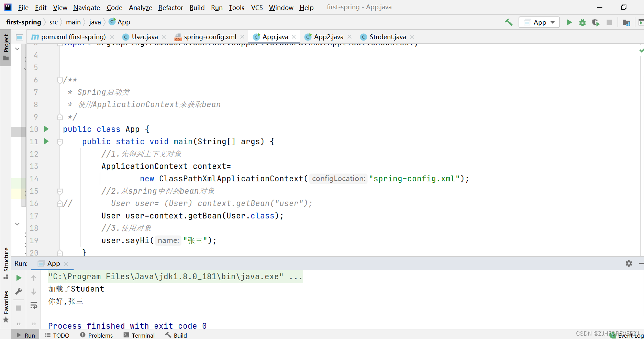644x339 pixels.
Task: Open the App run configuration dropdown
Action: pos(539,22)
